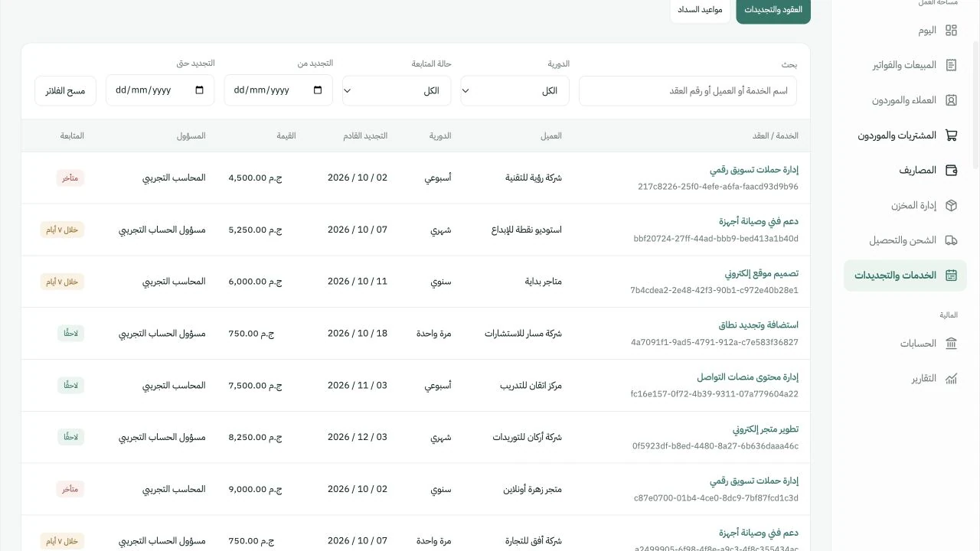Screen dimensions: 980x551
Task: Open المبيعات والفواتير menu item
Action: click(905, 66)
